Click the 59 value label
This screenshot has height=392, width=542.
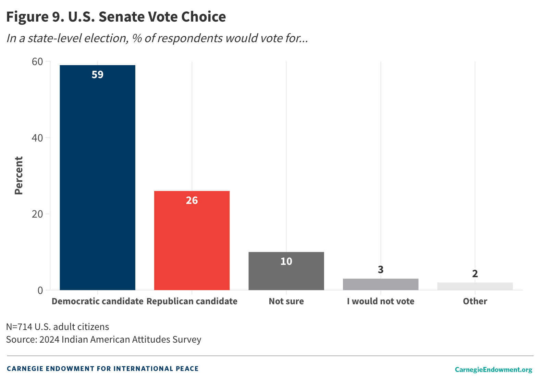pos(97,74)
